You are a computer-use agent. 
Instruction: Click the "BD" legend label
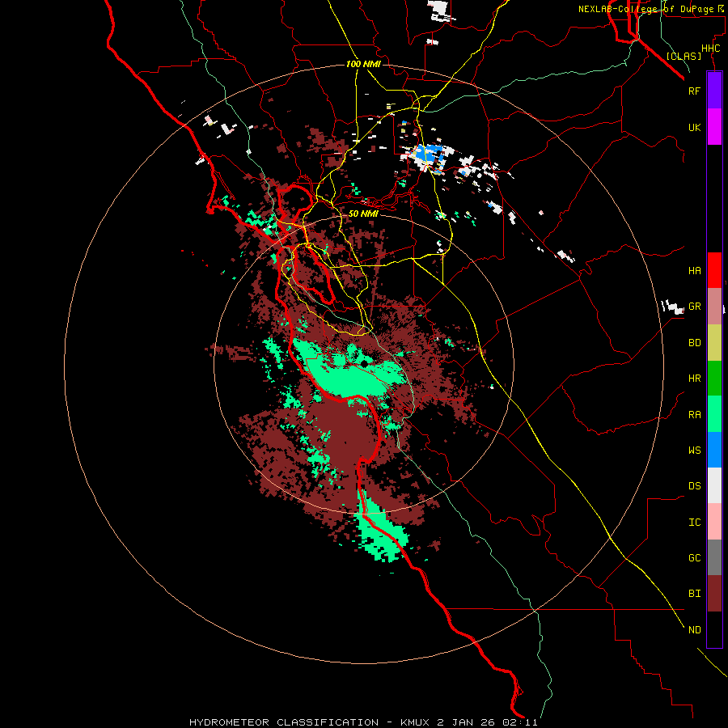click(x=694, y=343)
